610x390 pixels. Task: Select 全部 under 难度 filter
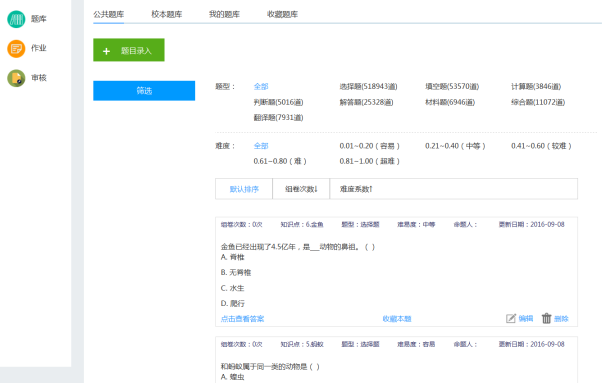[x=261, y=146]
